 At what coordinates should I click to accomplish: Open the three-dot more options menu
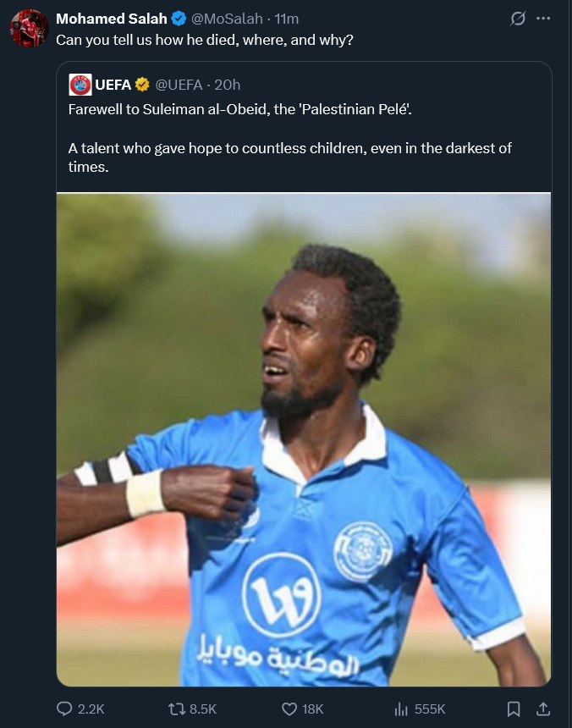[542, 19]
